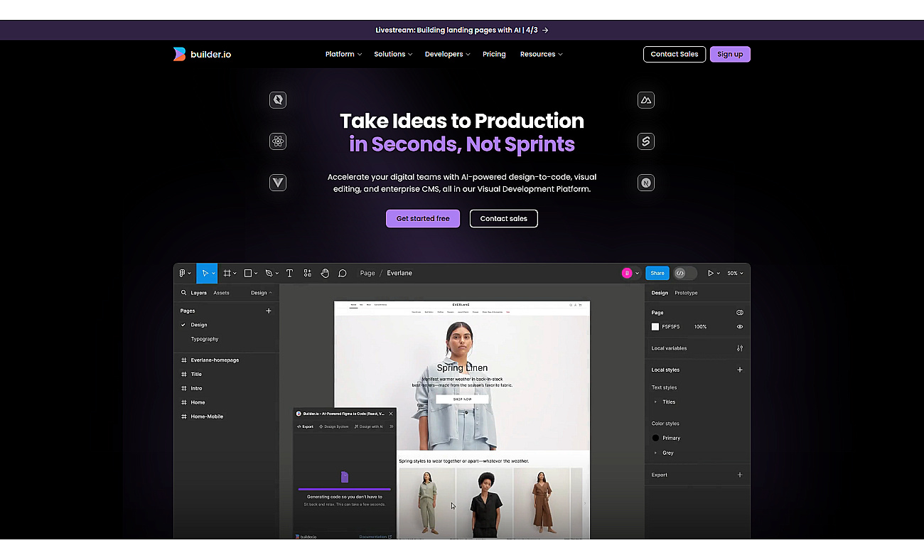Collapse the Design pages dropdown in the left panel
Image resolution: width=924 pixels, height=560 pixels.
click(261, 293)
